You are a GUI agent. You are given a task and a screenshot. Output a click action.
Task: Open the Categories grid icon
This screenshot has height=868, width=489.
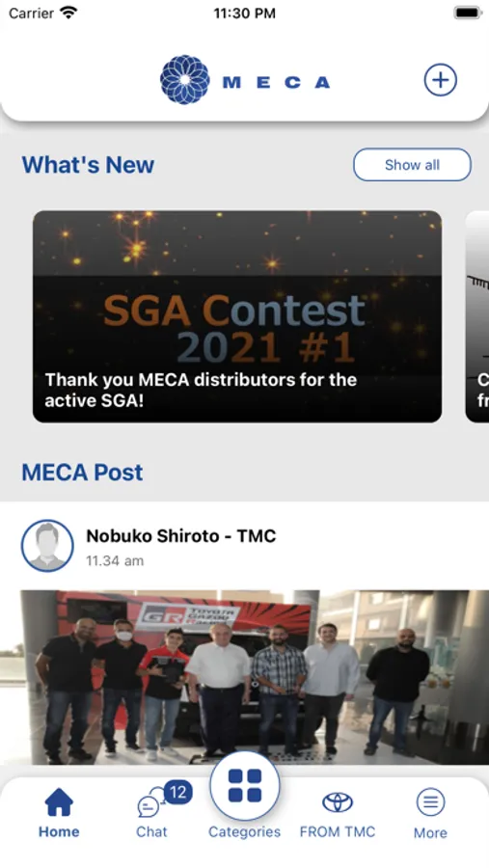click(244, 785)
